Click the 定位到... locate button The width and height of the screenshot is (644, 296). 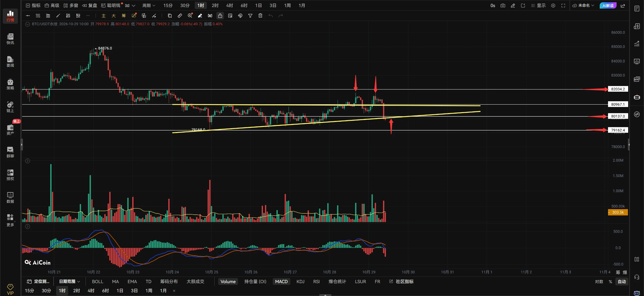pyautogui.click(x=38, y=281)
